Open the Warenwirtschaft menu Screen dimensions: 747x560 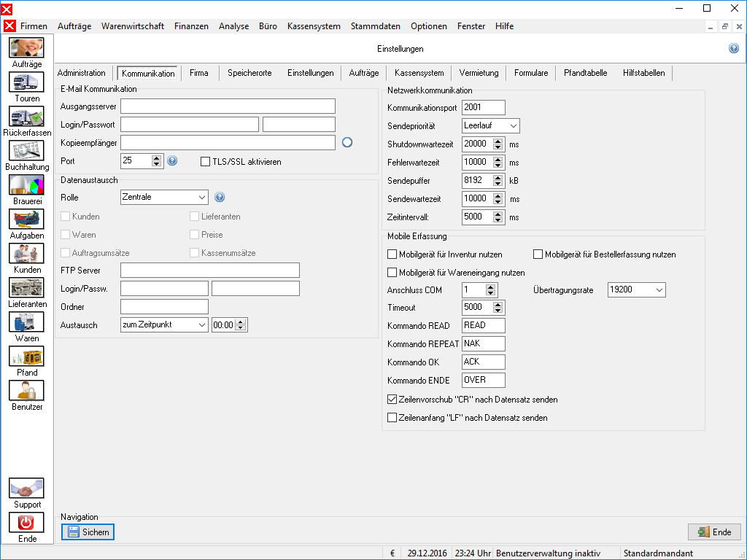(x=133, y=26)
